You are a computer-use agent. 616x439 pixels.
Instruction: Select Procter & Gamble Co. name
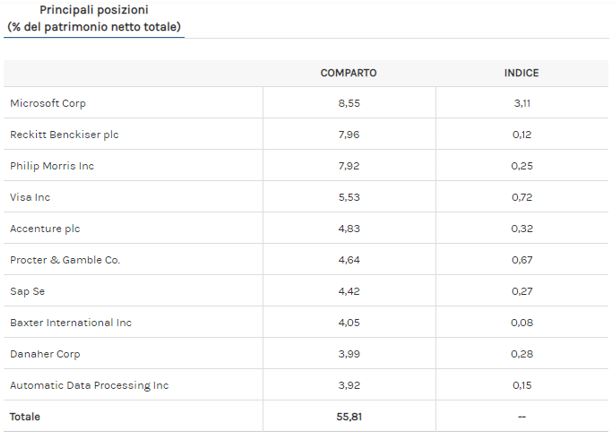(x=64, y=260)
